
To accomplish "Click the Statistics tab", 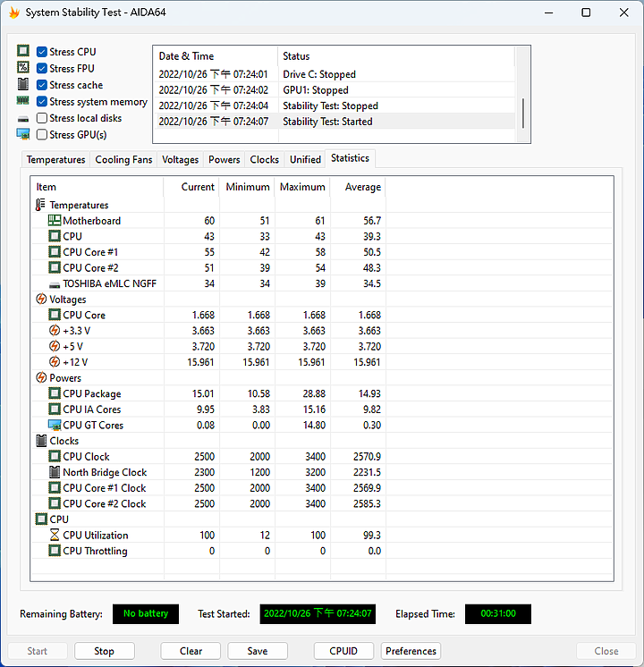I will click(x=350, y=158).
